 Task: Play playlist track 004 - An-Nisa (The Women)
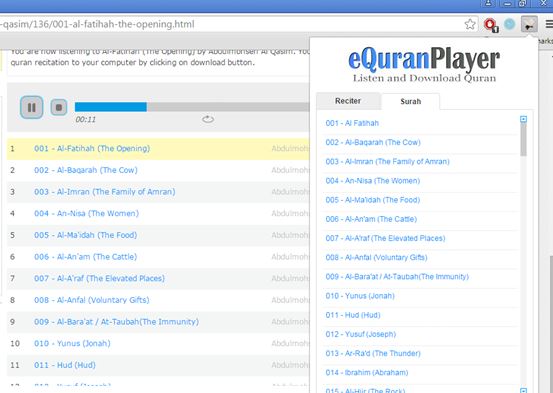point(86,213)
